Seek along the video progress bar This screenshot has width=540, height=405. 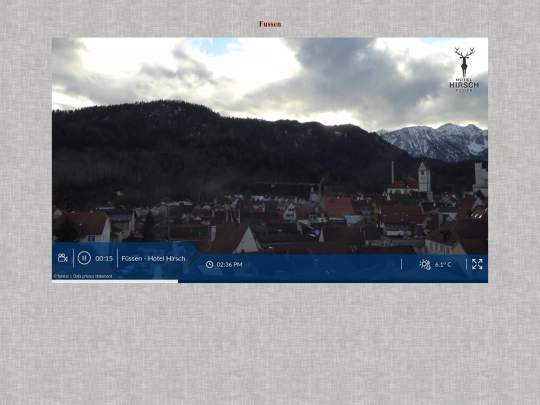pyautogui.click(x=270, y=281)
